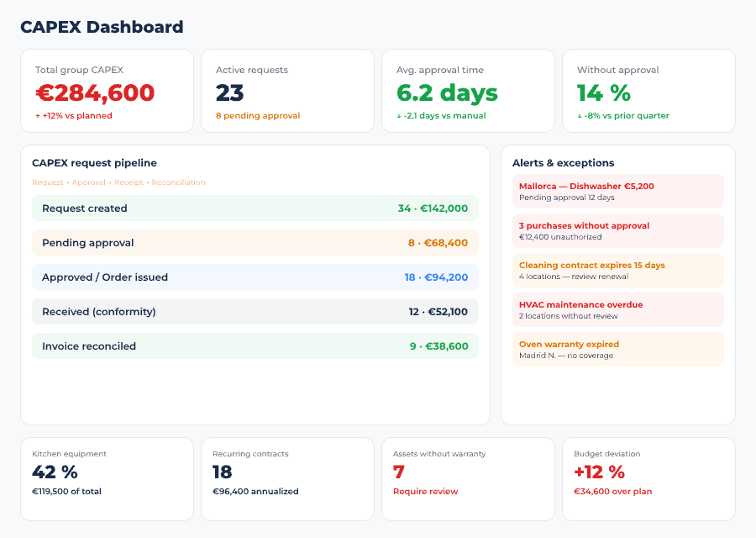Open the Mallorca Dishwasher pending alert
The height and width of the screenshot is (538, 756).
click(x=617, y=191)
